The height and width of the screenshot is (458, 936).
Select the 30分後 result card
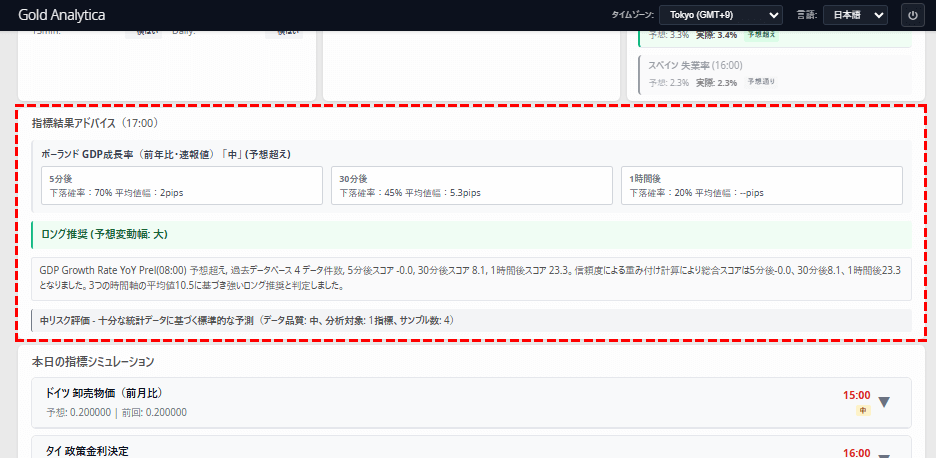(x=472, y=186)
